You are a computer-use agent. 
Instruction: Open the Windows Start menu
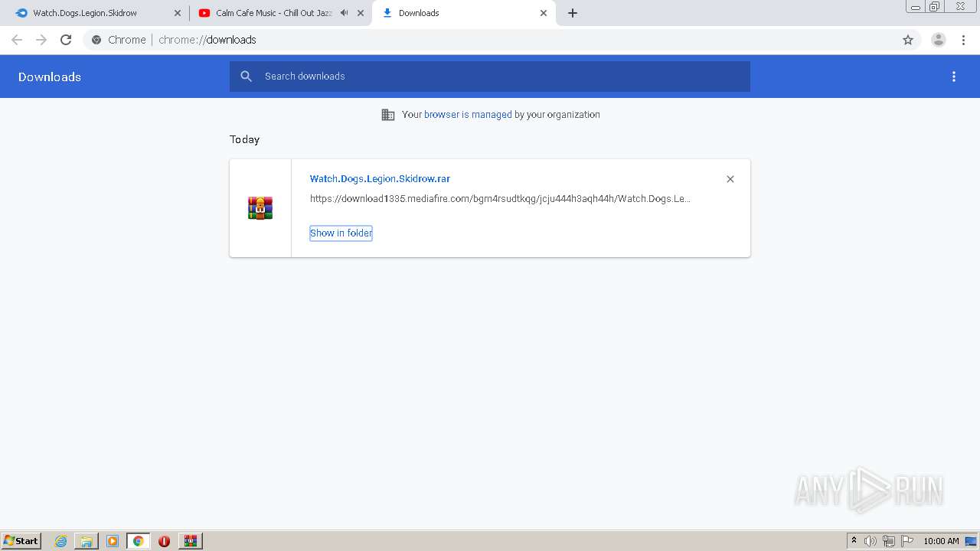click(21, 541)
